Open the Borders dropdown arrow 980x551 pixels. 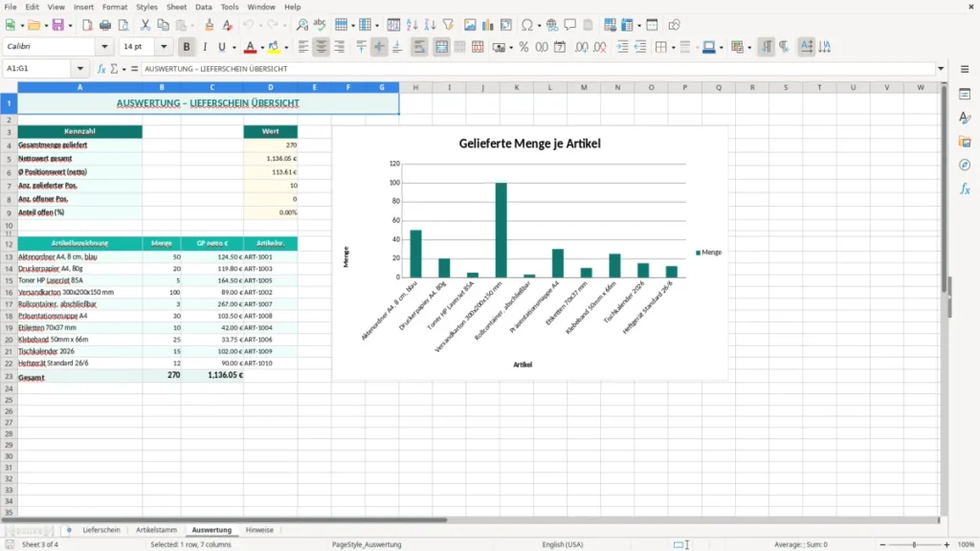[x=673, y=48]
